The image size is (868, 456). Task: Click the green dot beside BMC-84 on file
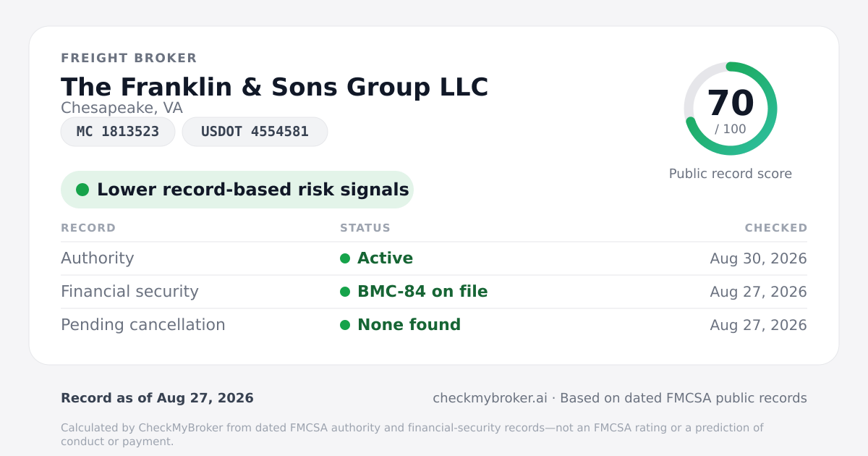345,292
